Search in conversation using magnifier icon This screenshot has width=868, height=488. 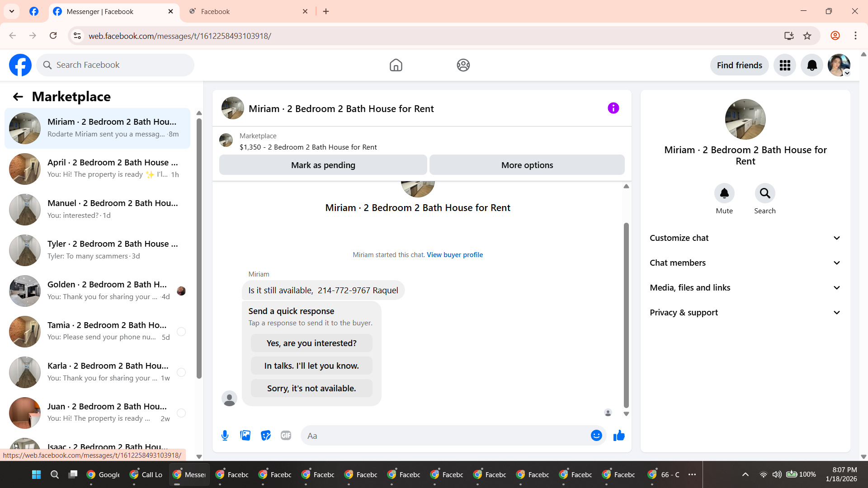tap(764, 193)
